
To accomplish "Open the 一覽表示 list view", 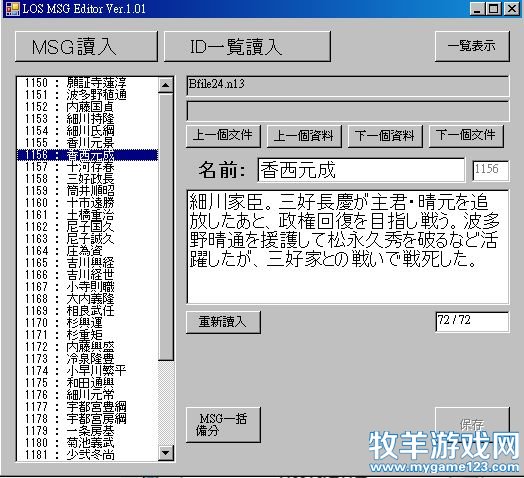I will [x=472, y=46].
